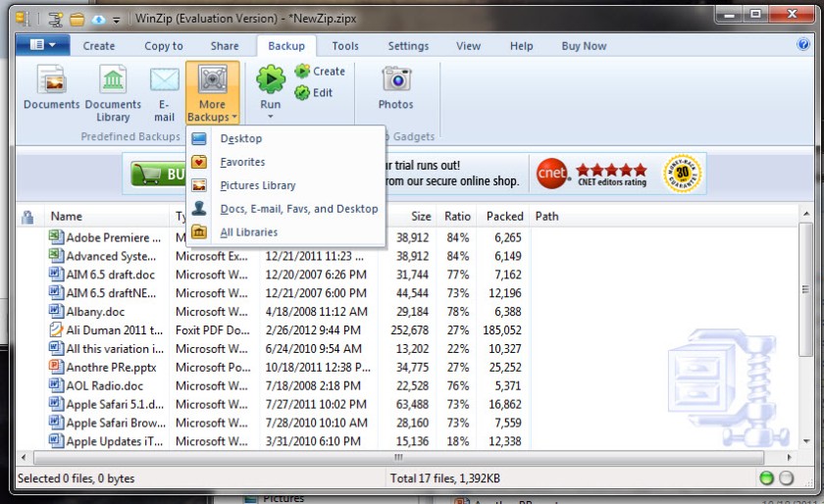Screen dimensions: 824x504
Task: Choose Favorites from More Backups menu
Action: [x=285, y=162]
